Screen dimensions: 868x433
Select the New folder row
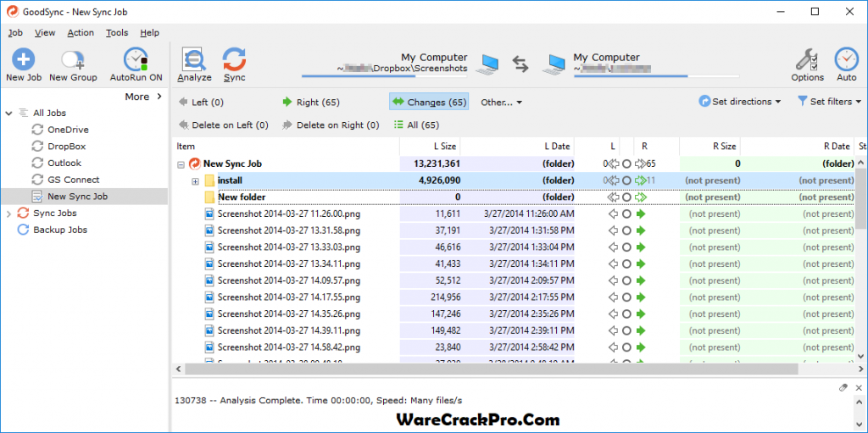point(513,197)
